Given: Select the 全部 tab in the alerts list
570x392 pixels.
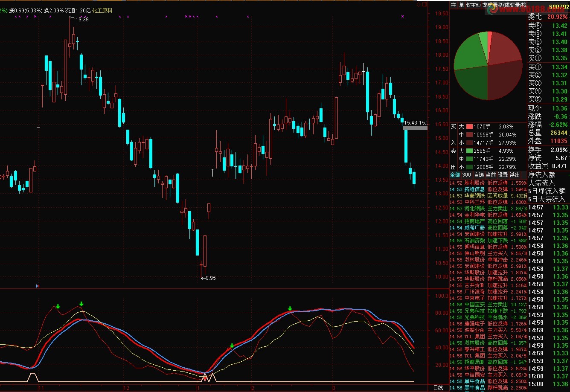Looking at the screenshot, I should pyautogui.click(x=455, y=175).
